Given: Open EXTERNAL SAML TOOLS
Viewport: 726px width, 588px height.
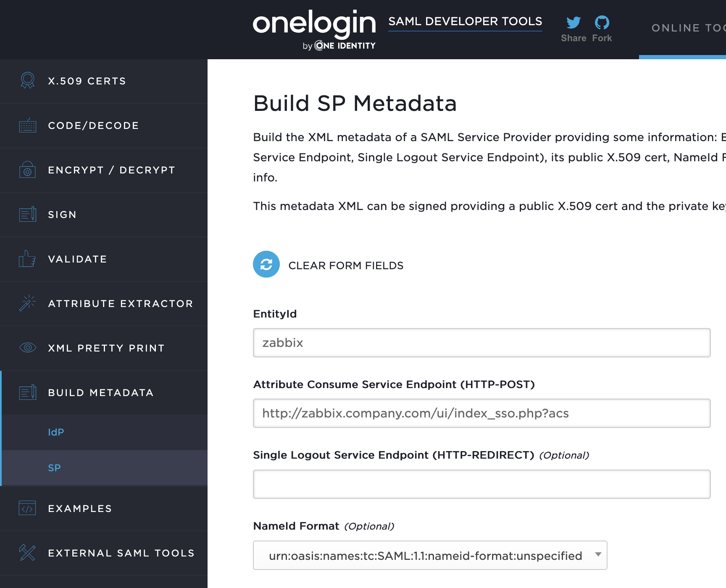Looking at the screenshot, I should tap(104, 553).
